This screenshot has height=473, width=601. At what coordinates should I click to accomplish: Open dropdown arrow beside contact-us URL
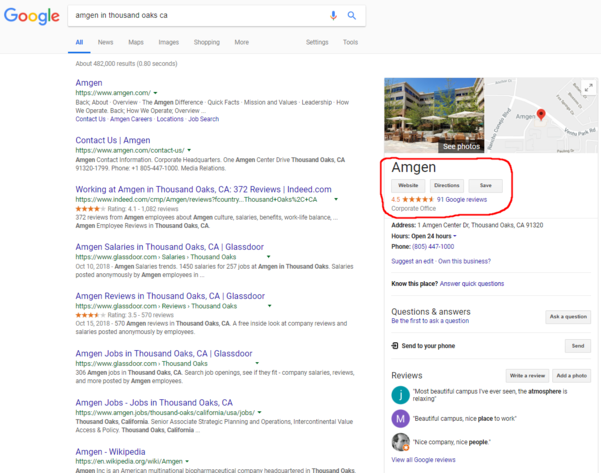189,150
